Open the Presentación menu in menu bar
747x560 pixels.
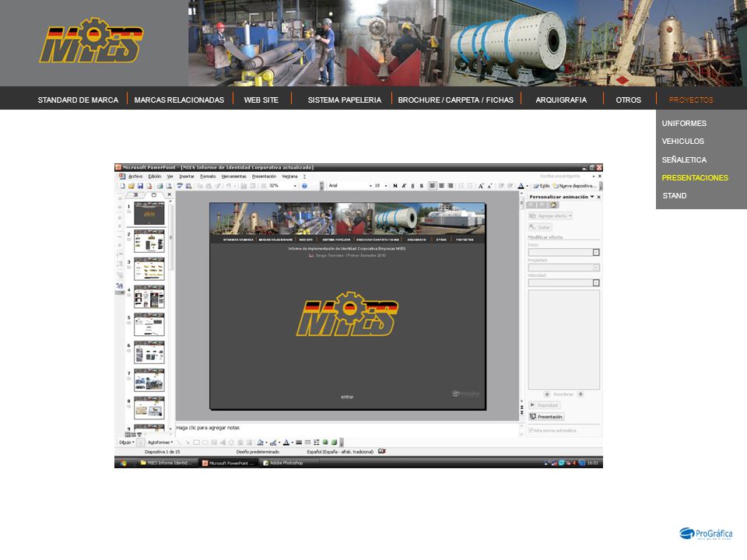[264, 177]
